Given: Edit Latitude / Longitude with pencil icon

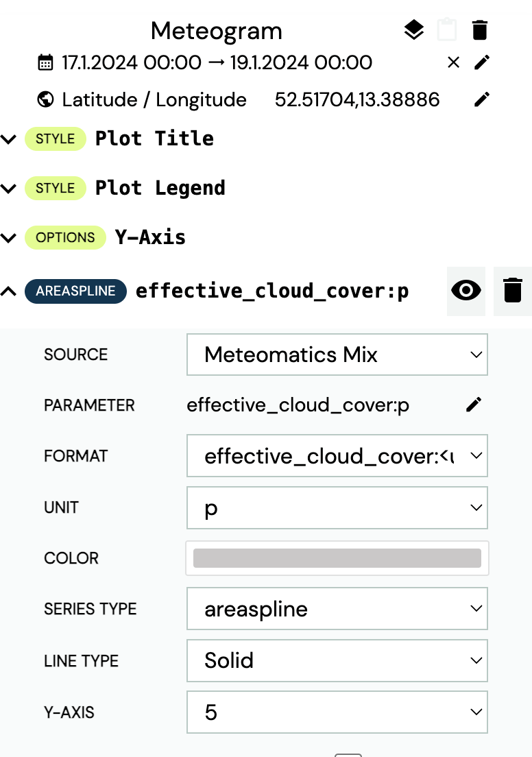Looking at the screenshot, I should pyautogui.click(x=482, y=100).
